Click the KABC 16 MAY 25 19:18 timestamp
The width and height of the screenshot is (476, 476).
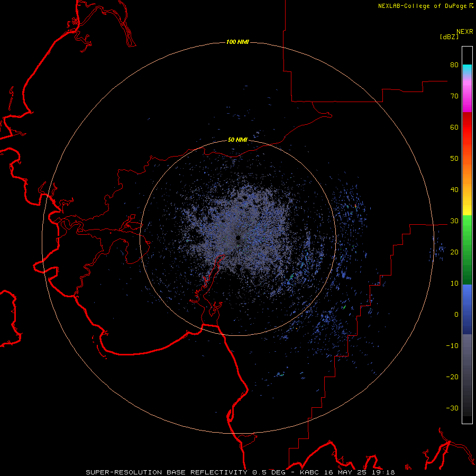tap(347, 472)
